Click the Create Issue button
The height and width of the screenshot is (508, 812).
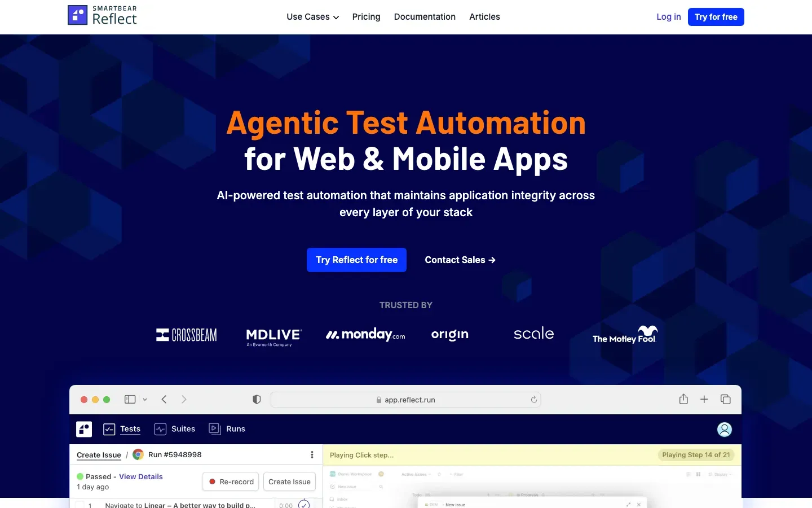(289, 481)
